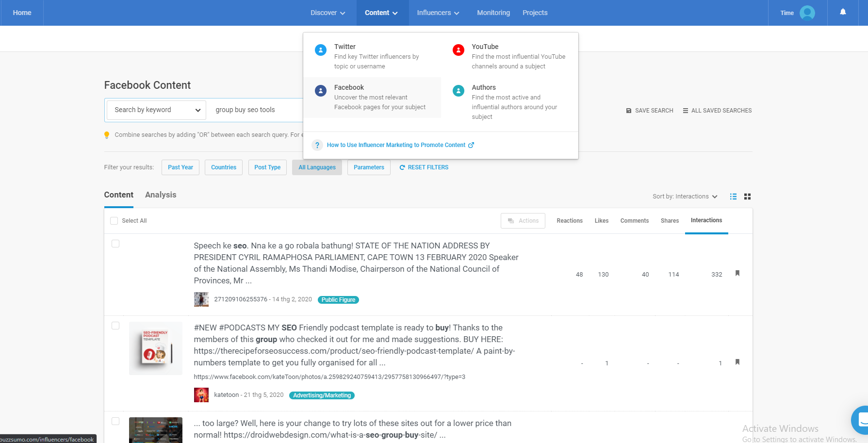This screenshot has height=443, width=868.
Task: Select the Facebook influencers icon
Action: [x=321, y=91]
